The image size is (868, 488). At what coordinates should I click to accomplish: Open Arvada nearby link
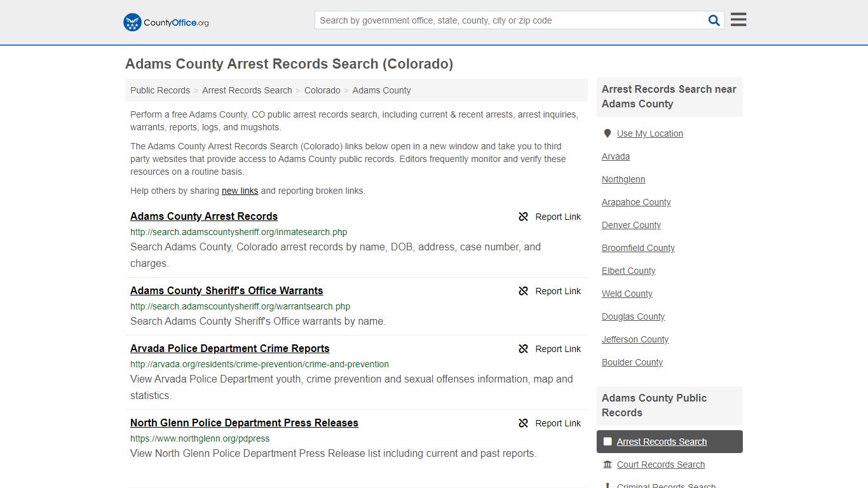pos(616,156)
